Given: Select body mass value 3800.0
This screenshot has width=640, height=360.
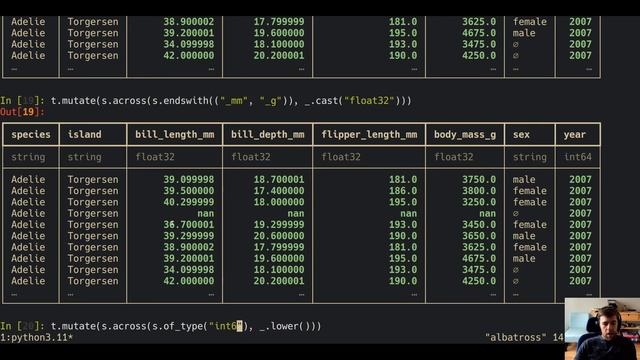Looking at the screenshot, I should point(479,191).
